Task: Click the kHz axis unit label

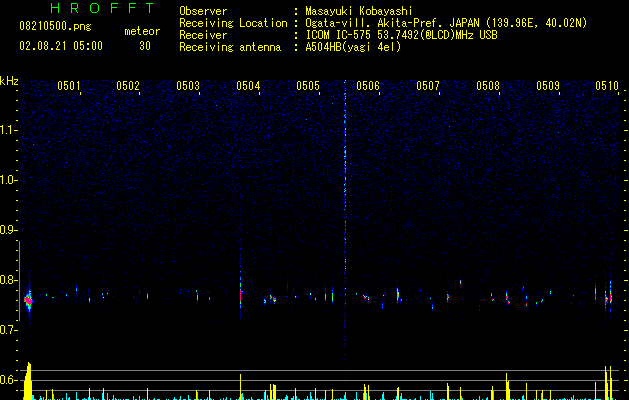Action: click(9, 81)
